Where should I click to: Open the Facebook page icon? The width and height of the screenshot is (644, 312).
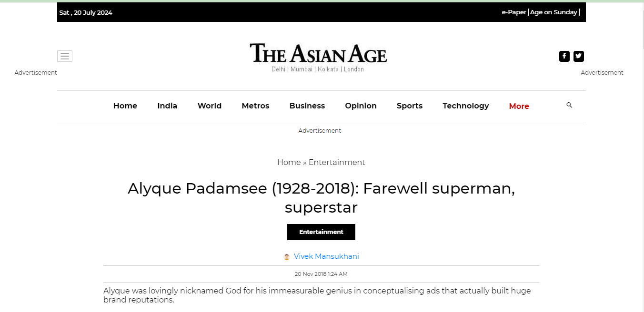(x=564, y=56)
